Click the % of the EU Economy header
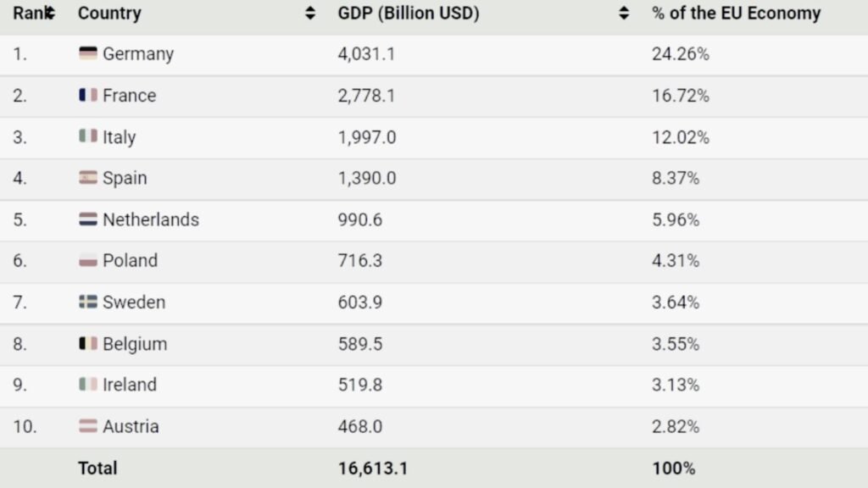 click(x=736, y=14)
